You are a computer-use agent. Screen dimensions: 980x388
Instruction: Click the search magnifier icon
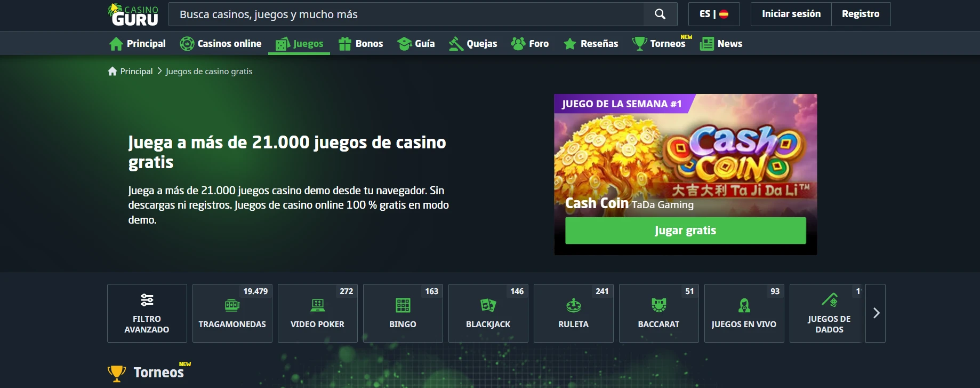[x=660, y=14]
